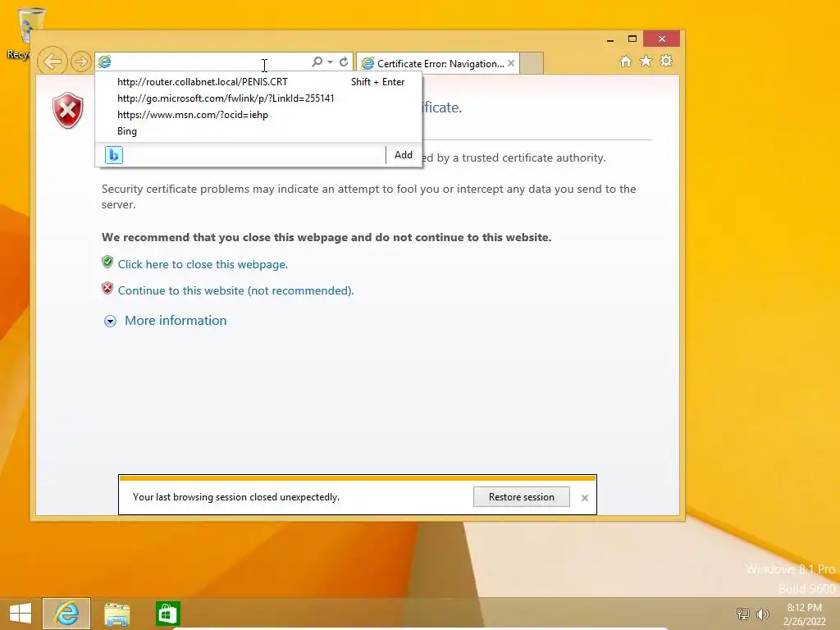
Task: Click the magnifier search icon in address bar
Action: point(317,62)
